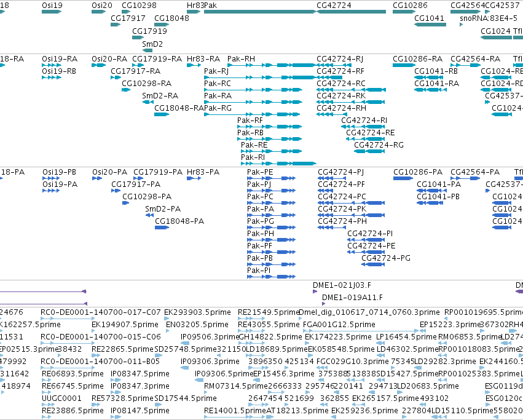Click the CG1041-RB transcript label
This screenshot has width=523, height=420.
436,71
